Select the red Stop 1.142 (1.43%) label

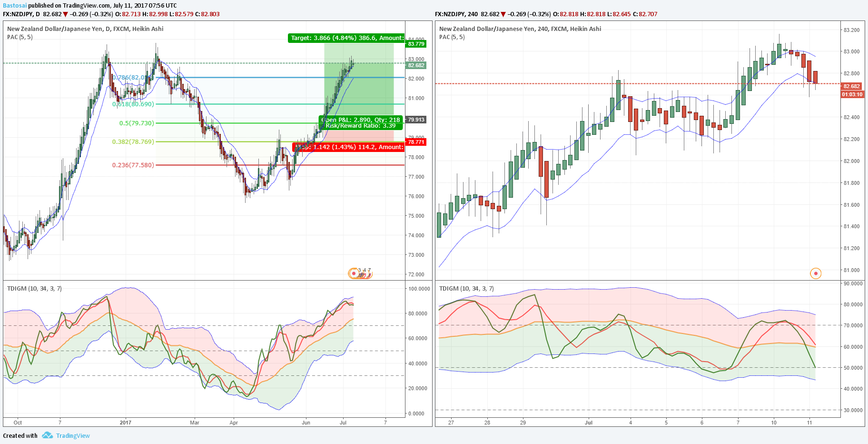pyautogui.click(x=349, y=147)
